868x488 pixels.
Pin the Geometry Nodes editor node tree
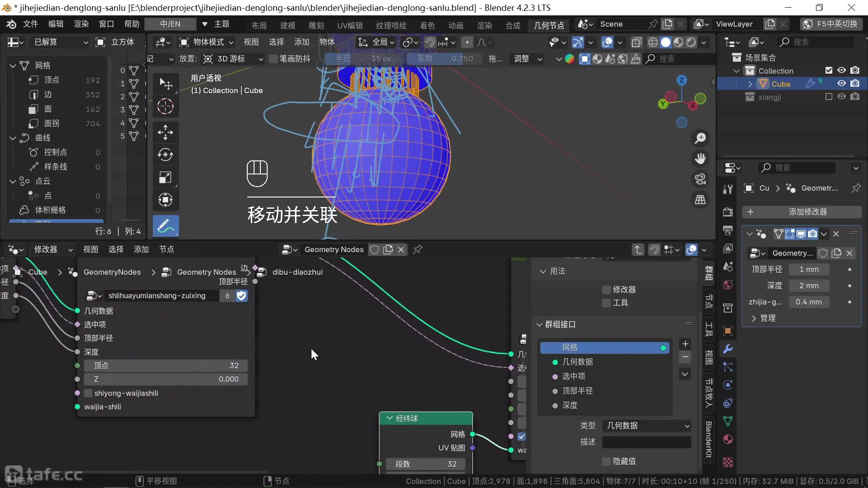(x=418, y=249)
